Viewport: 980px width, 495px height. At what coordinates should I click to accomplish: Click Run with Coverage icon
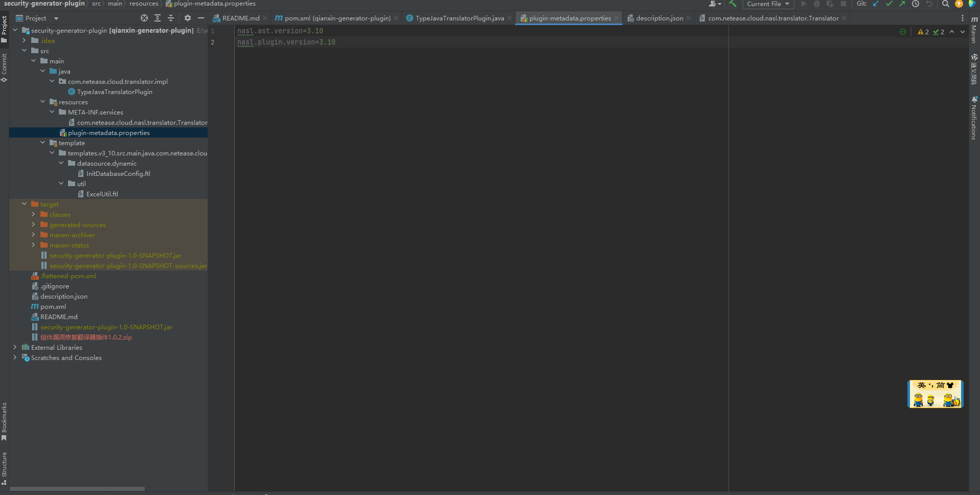pyautogui.click(x=830, y=4)
